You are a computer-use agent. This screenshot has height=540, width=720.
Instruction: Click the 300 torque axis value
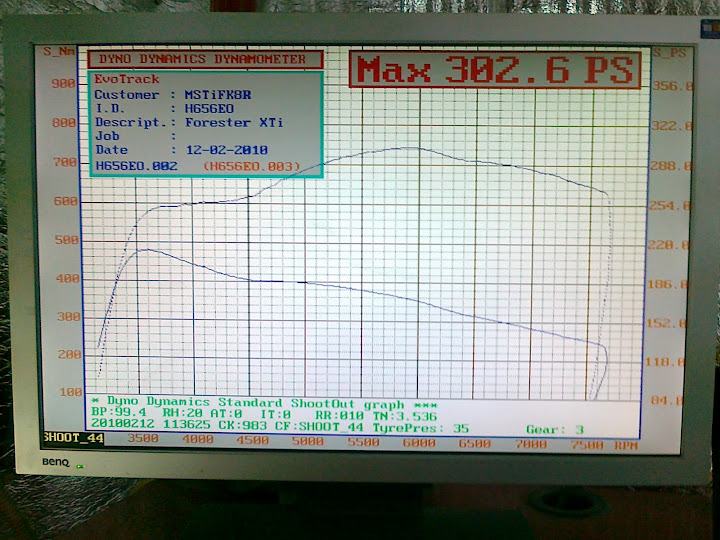coord(68,316)
